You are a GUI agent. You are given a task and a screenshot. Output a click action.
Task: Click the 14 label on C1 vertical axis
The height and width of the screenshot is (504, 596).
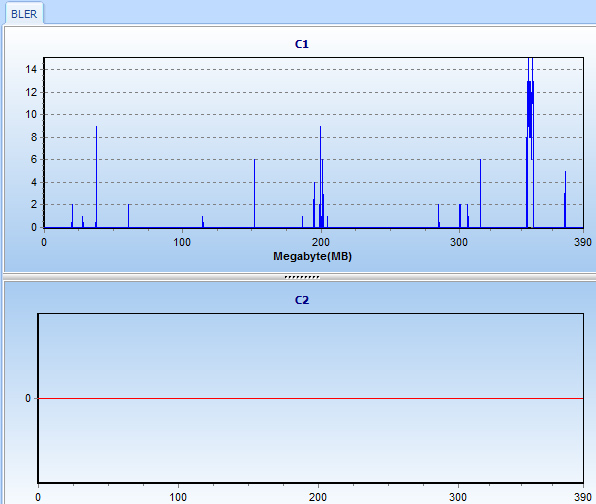pyautogui.click(x=31, y=69)
